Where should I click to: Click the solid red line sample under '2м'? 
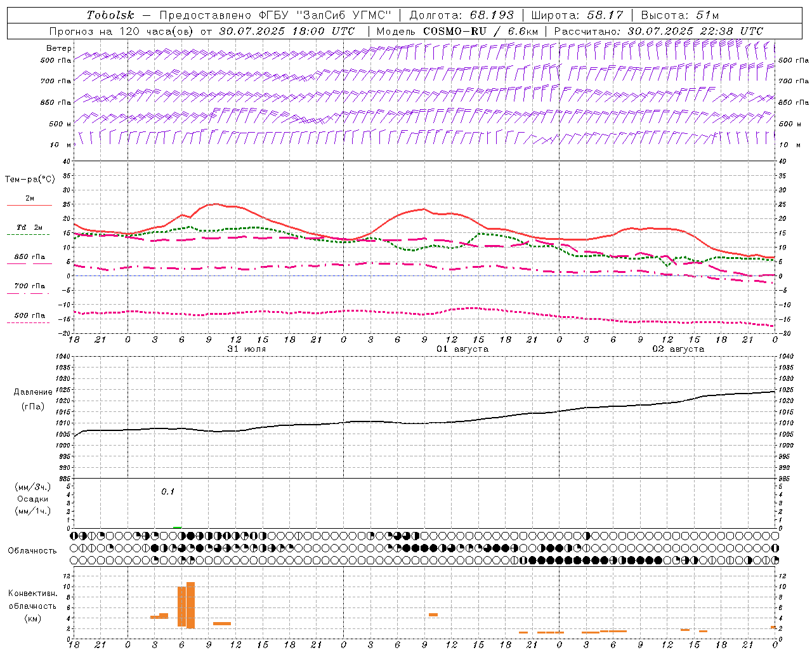coord(29,205)
